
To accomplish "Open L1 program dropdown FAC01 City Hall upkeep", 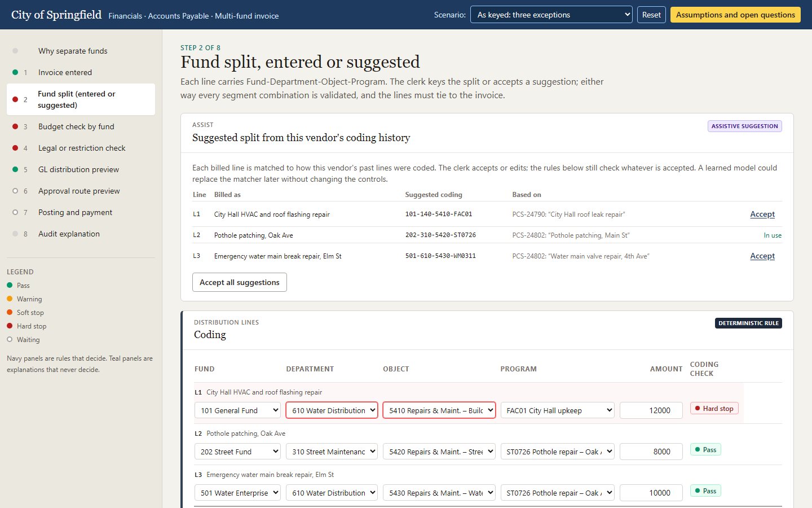I will point(557,410).
